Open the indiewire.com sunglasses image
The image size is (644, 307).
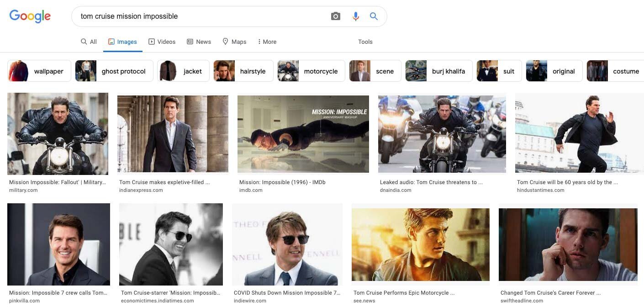[287, 244]
